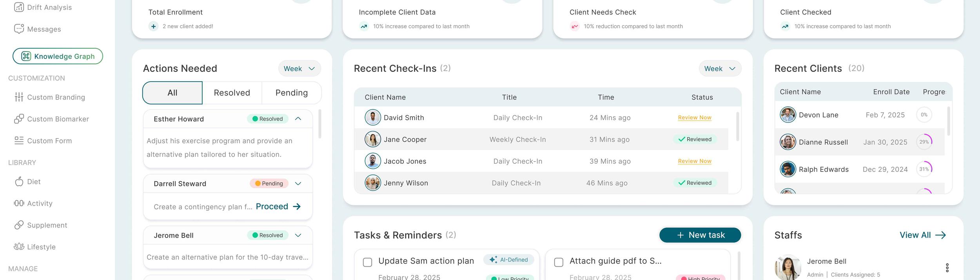Tick the Attach guide pdf task checkbox

tap(559, 262)
